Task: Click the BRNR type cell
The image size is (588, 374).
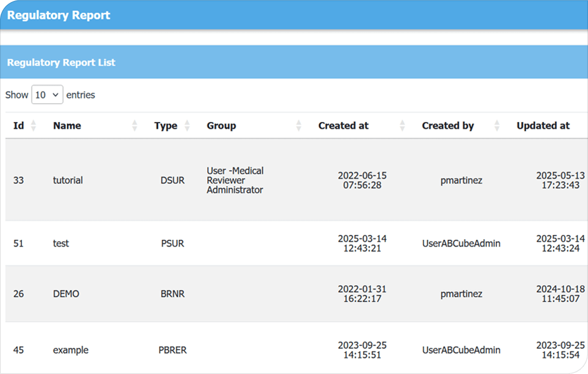Action: [173, 294]
